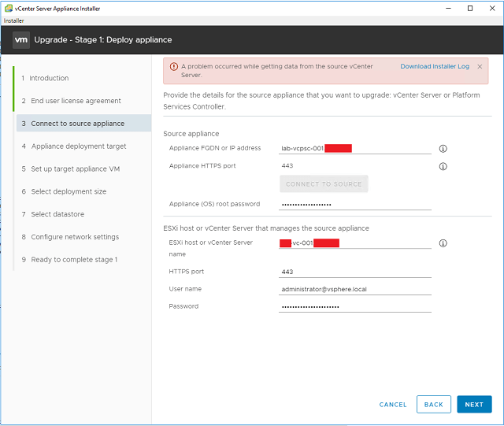Image resolution: width=504 pixels, height=426 pixels.
Task: Click the Appliance (OS) root password field
Action: tap(355, 204)
